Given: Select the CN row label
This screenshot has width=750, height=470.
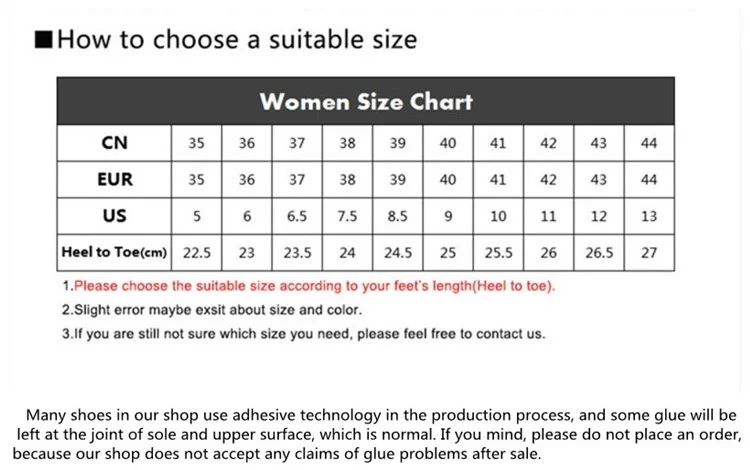Looking at the screenshot, I should pos(114,143).
